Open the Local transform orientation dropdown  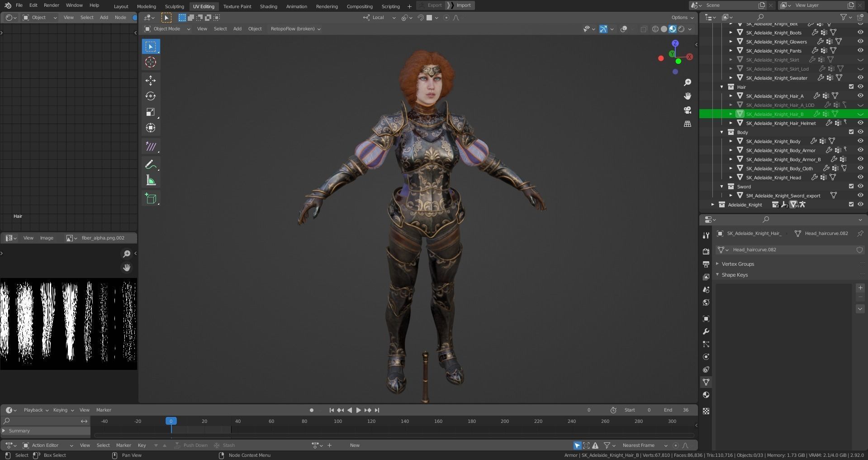coord(379,18)
